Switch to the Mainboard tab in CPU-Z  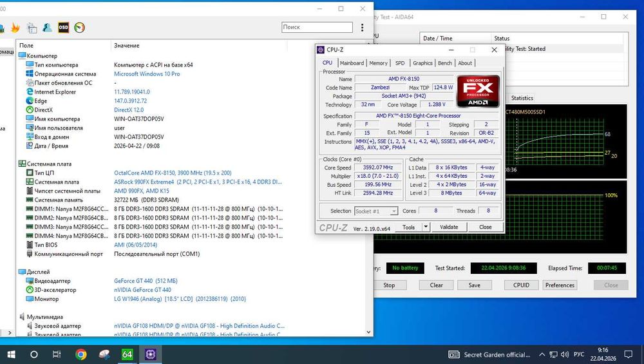[x=352, y=63]
